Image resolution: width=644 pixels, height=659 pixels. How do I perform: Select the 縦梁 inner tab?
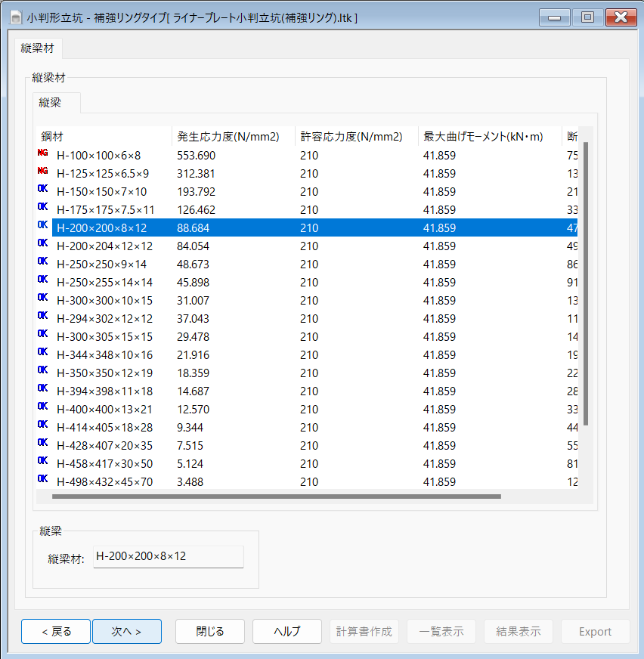(50, 103)
